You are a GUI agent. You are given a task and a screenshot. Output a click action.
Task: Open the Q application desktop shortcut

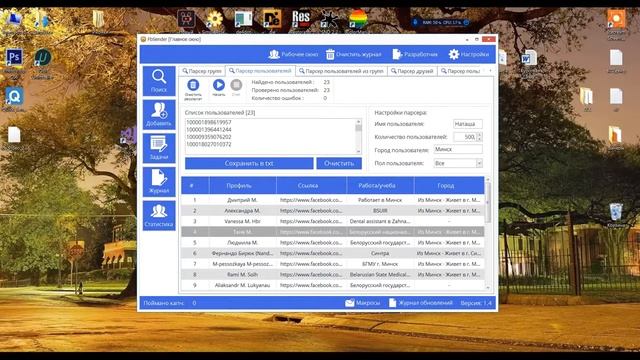(14, 97)
